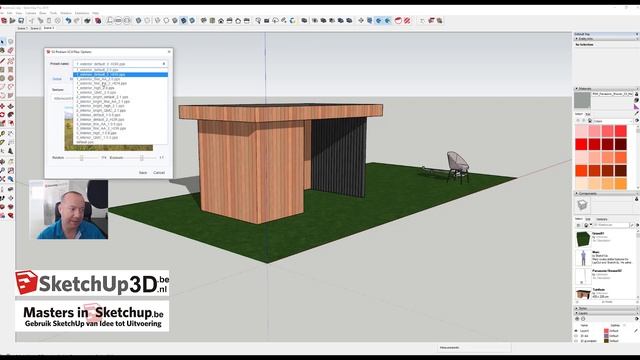Select the Pan hand tool
The height and width of the screenshot is (360, 640).
(11, 162)
